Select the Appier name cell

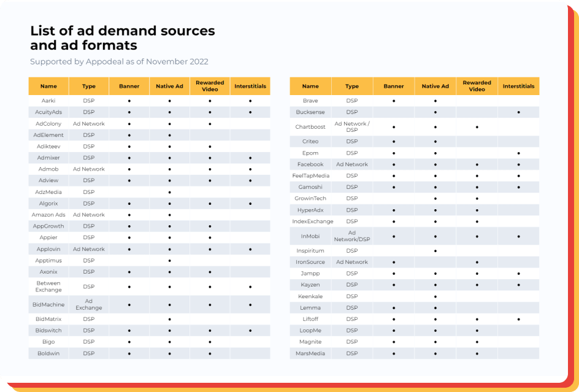click(48, 237)
